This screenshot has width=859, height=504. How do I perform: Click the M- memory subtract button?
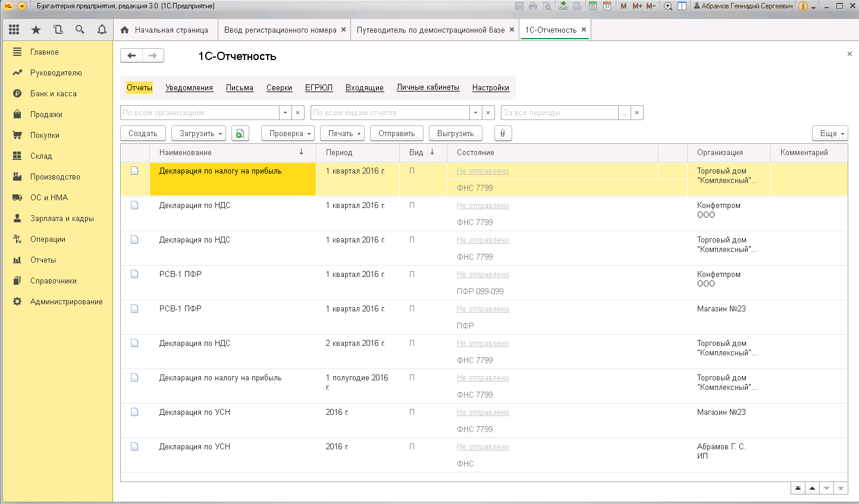click(x=651, y=6)
